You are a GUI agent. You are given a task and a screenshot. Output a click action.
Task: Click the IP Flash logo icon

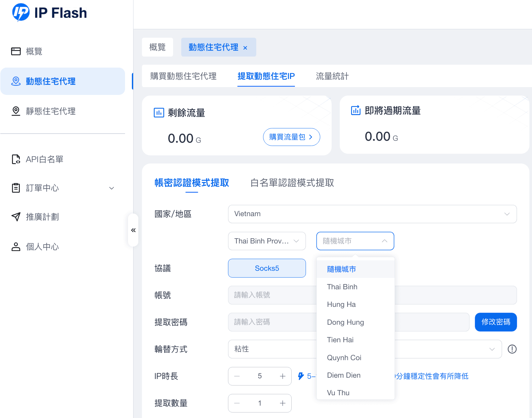[21, 13]
